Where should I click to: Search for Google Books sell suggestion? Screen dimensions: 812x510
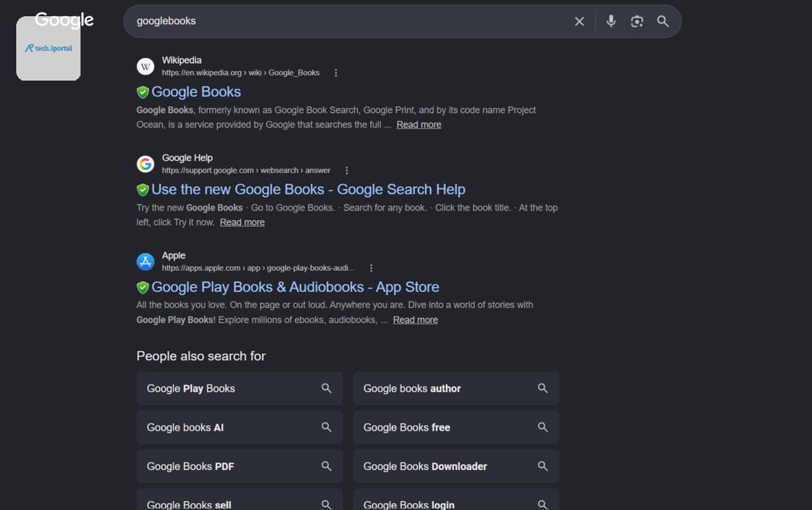click(240, 500)
